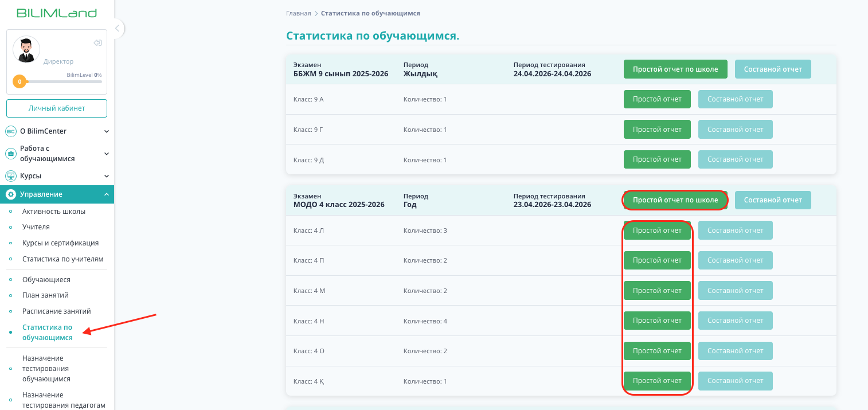The height and width of the screenshot is (410, 868).
Task: Click the BilimLevel progress bar
Action: tap(64, 81)
